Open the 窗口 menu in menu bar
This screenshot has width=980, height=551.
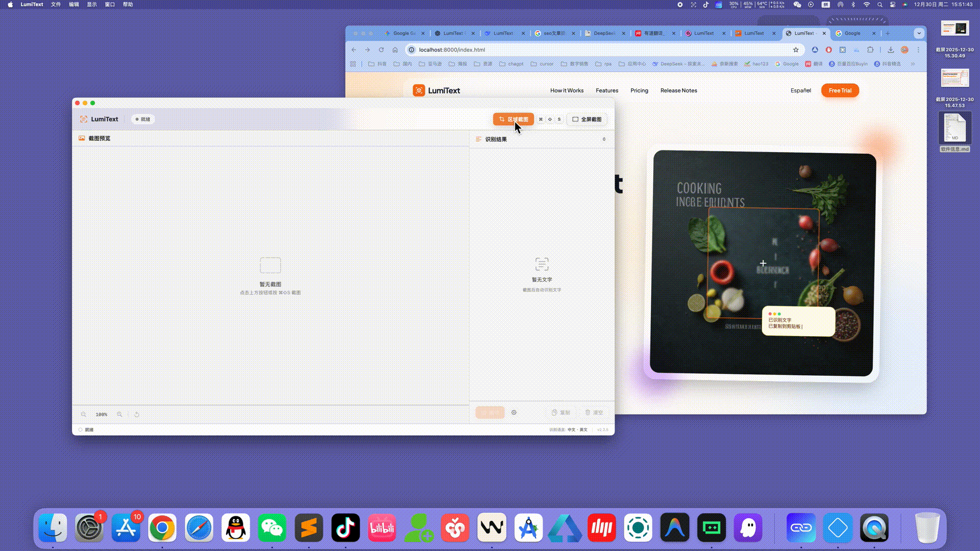pos(110,5)
